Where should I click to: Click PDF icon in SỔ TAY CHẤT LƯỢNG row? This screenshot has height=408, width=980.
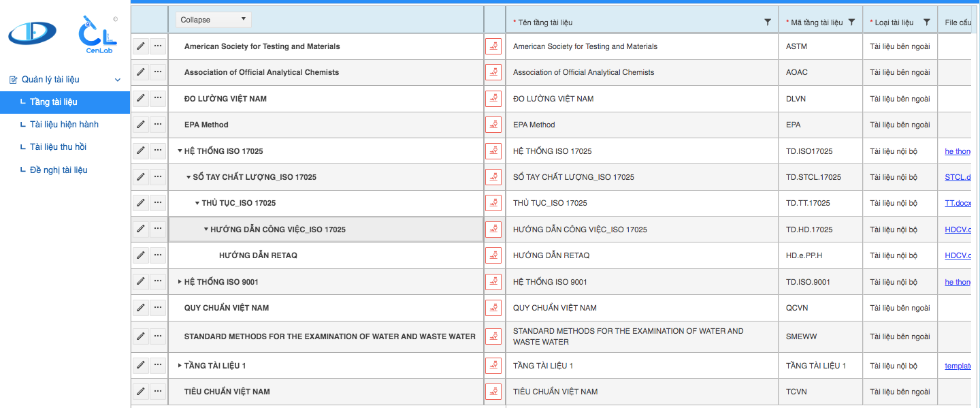493,177
